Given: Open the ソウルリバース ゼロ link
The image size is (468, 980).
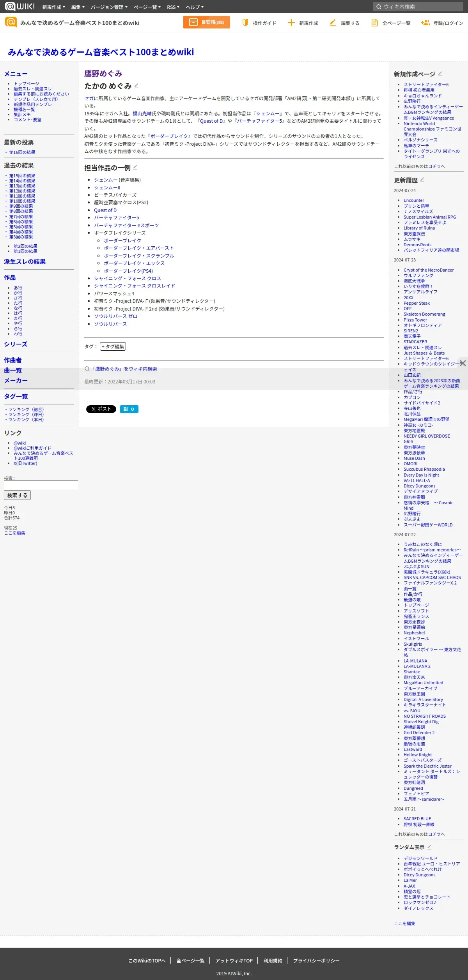Looking at the screenshot, I should [x=116, y=316].
